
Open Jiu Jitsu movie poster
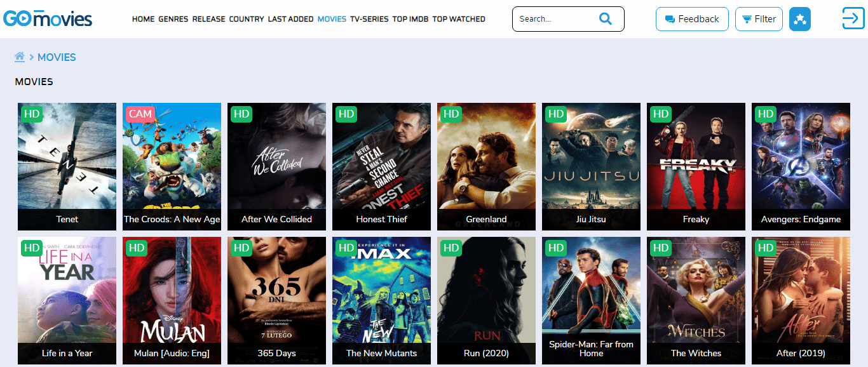[x=591, y=166]
